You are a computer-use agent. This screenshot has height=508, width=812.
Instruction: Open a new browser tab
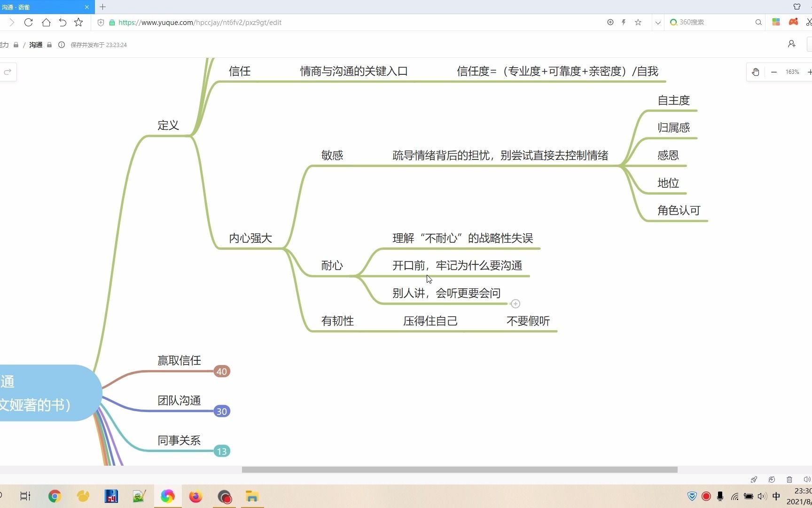tap(102, 7)
